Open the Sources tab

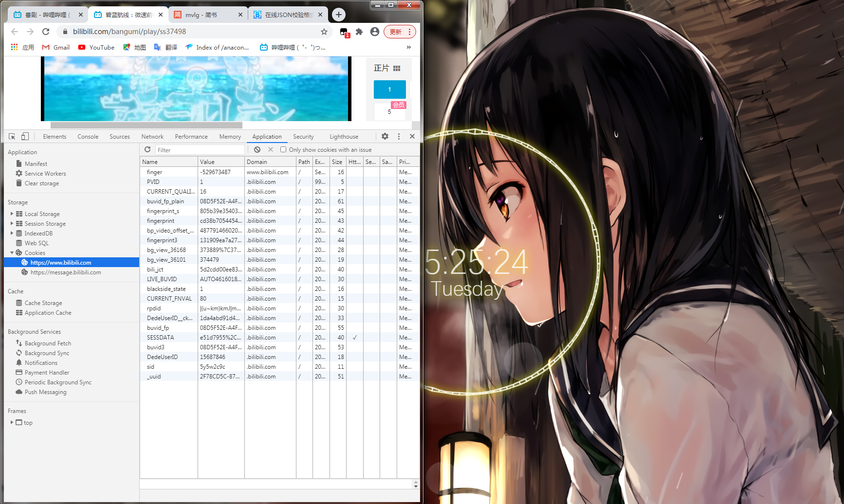pos(120,137)
